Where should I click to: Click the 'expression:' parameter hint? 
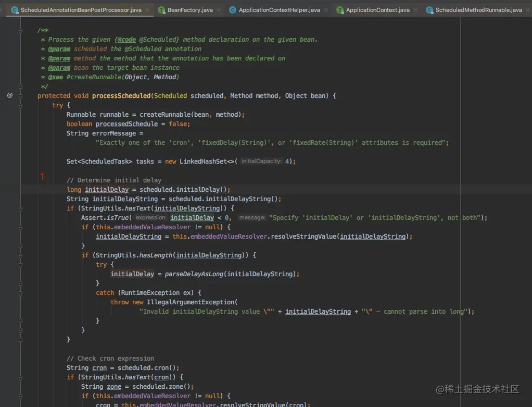pos(151,218)
